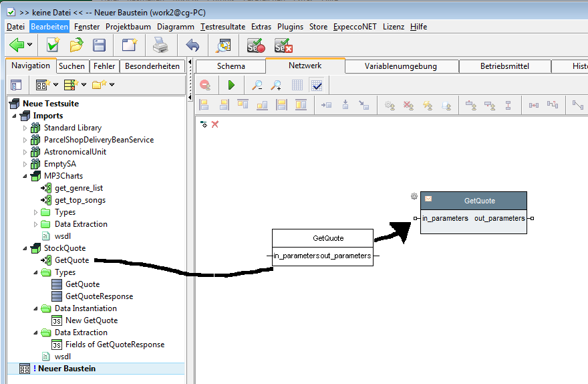Click the open folder icon in toolbar
The width and height of the screenshot is (588, 384).
tap(76, 45)
